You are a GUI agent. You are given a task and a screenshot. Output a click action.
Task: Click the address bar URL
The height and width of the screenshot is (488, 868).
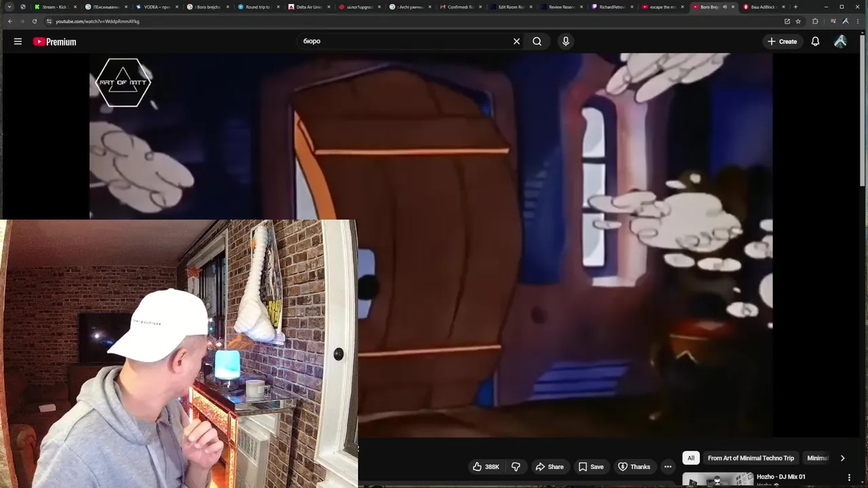(x=97, y=21)
